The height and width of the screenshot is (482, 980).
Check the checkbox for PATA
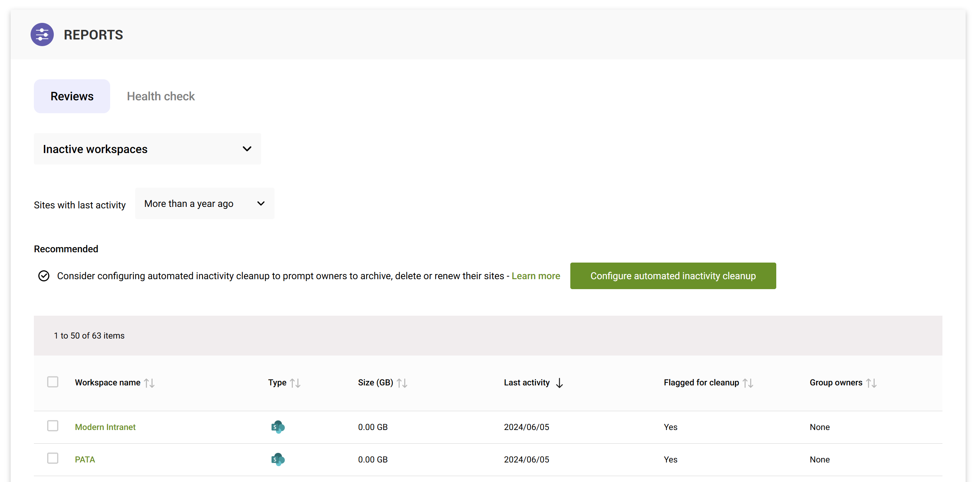(52, 458)
